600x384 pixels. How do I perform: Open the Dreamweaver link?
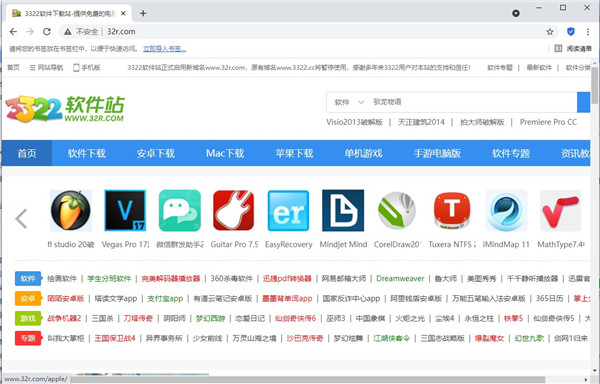click(400, 278)
